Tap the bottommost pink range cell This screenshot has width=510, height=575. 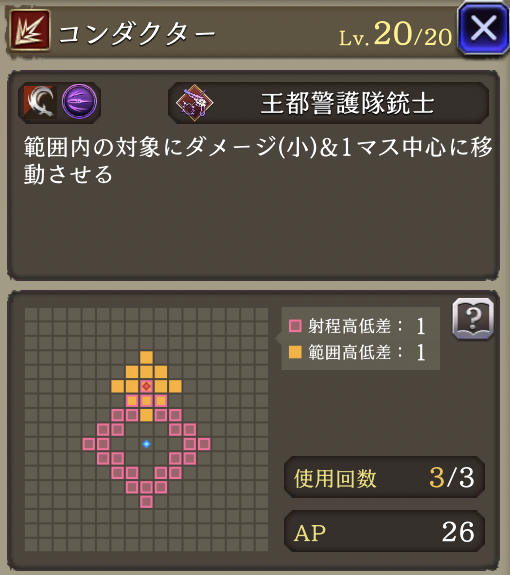(x=146, y=502)
